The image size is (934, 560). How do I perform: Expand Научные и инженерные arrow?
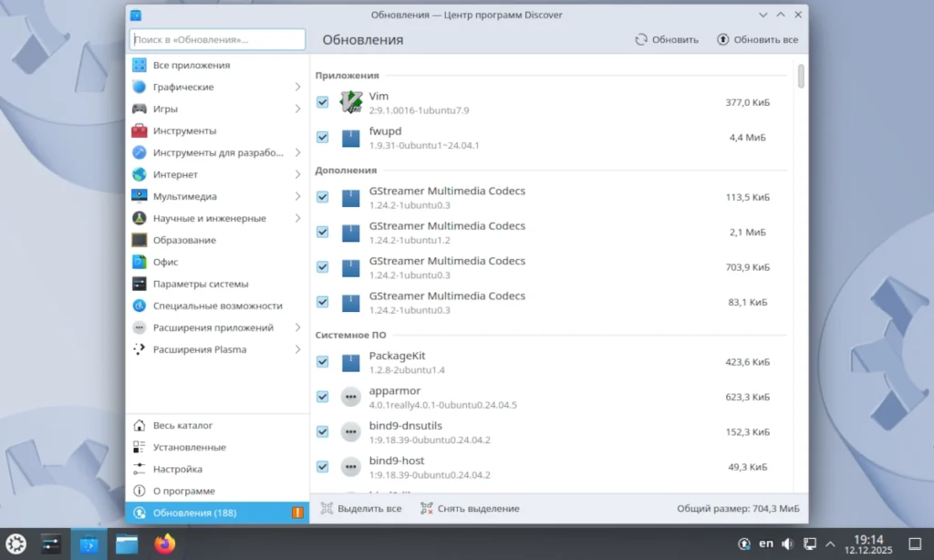point(298,218)
